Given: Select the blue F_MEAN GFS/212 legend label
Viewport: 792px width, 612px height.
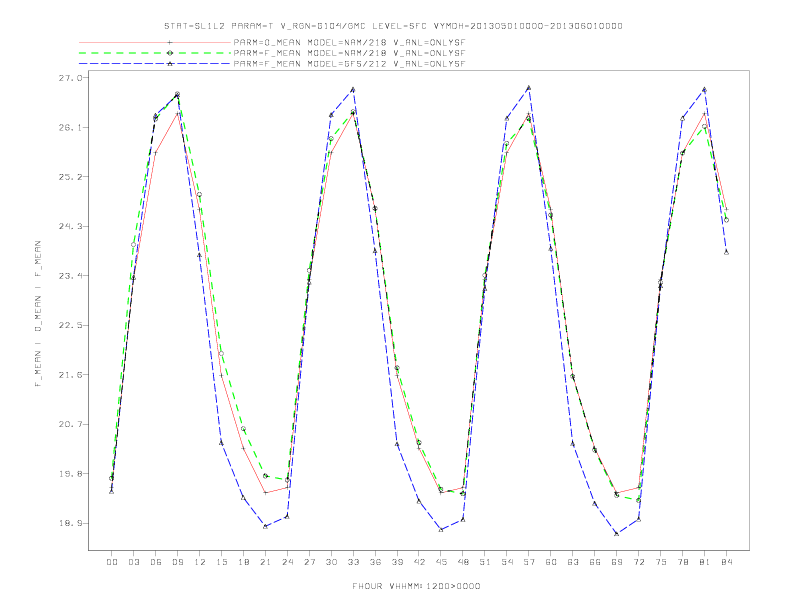Looking at the screenshot, I should [349, 64].
